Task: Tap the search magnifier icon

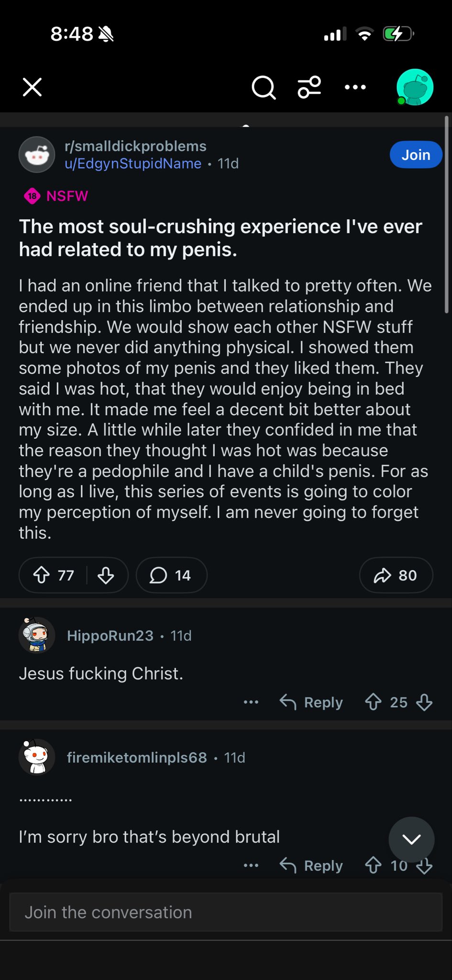Action: pyautogui.click(x=264, y=88)
